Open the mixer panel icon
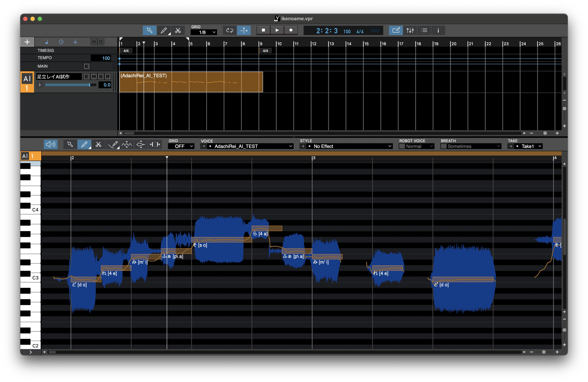The height and width of the screenshot is (382, 588). pyautogui.click(x=410, y=30)
